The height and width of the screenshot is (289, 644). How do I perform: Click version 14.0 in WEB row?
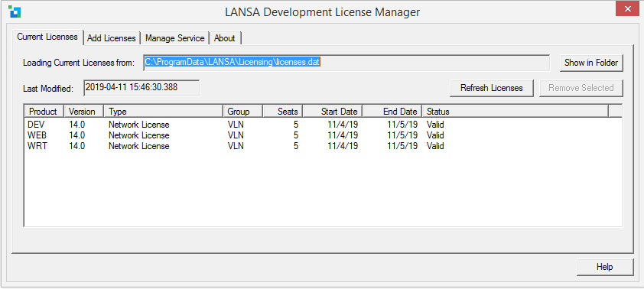coord(76,135)
